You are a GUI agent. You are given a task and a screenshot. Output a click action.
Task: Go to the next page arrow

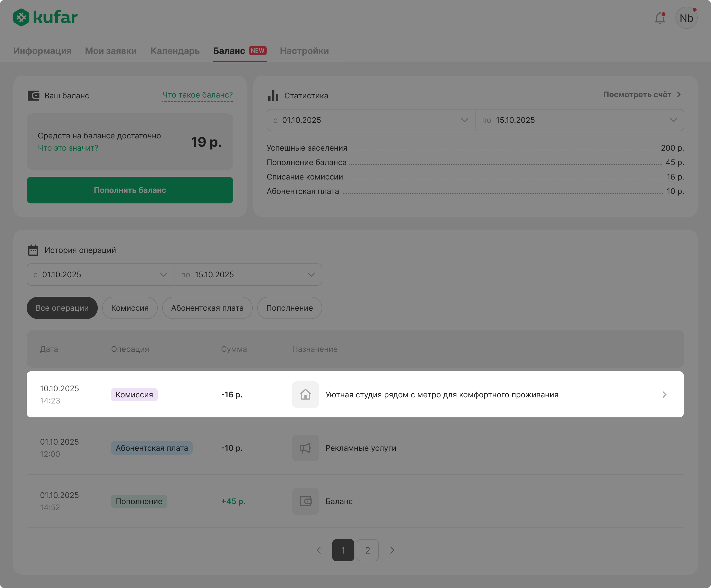(392, 550)
